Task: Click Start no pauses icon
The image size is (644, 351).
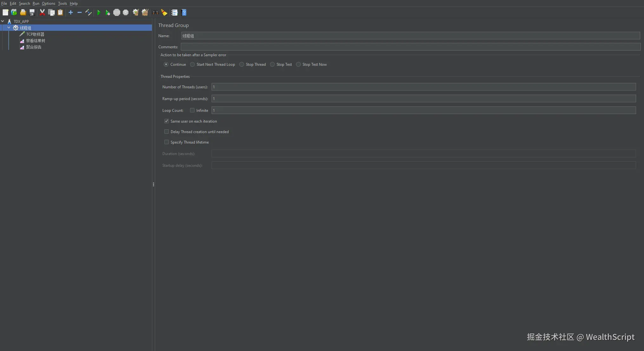Action: 108,13
